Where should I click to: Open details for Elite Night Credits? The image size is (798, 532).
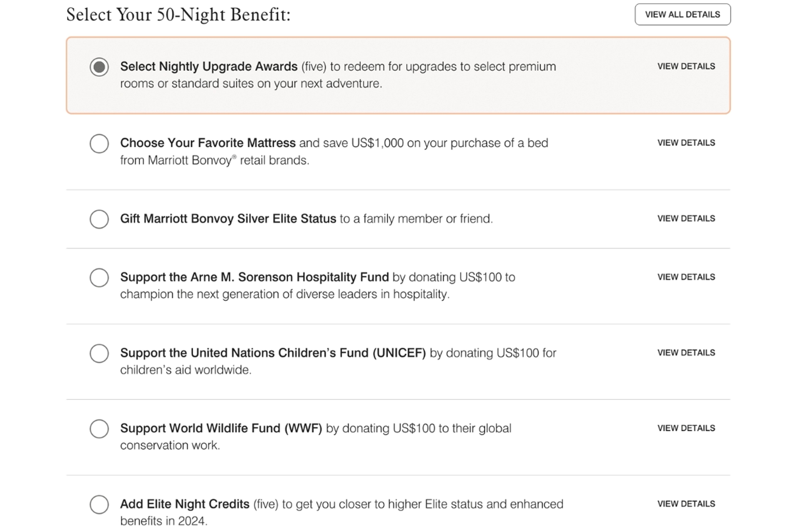click(686, 504)
